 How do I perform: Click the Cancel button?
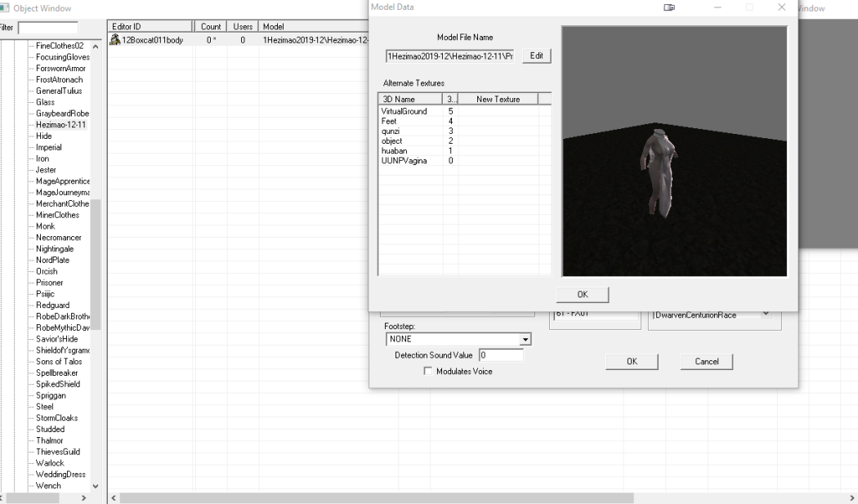[x=707, y=362]
